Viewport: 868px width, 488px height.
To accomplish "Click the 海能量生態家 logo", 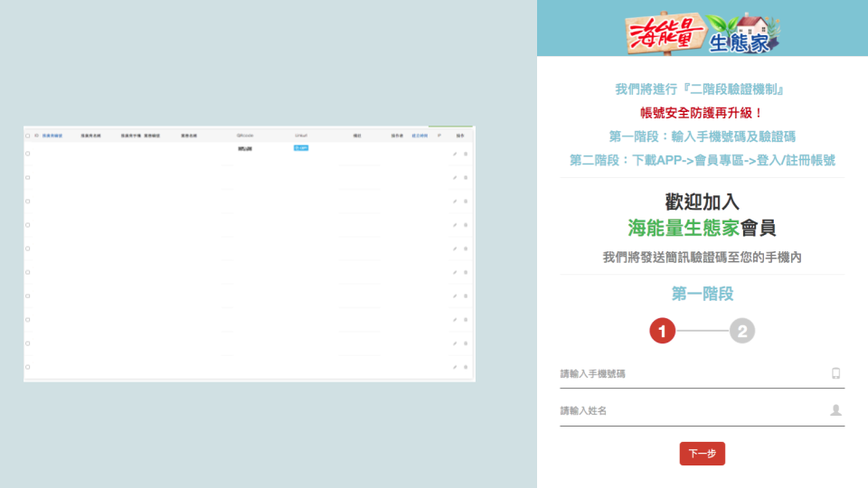I will 703,32.
